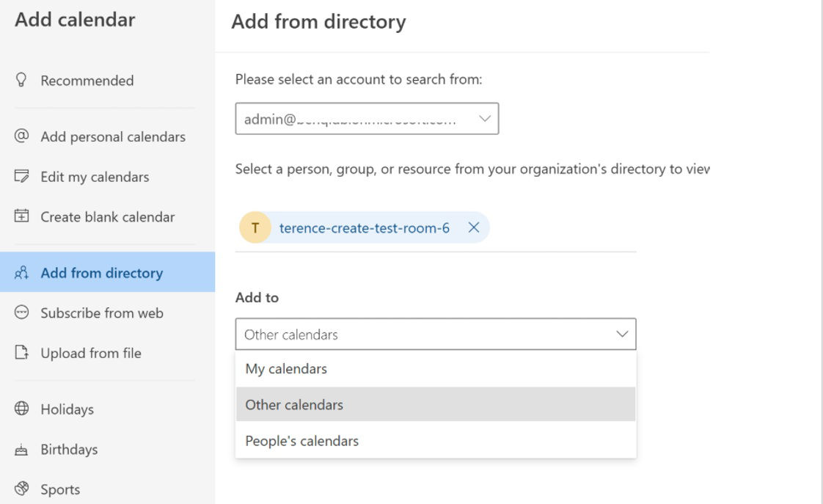Viewport: 823px width, 504px height.
Task: Choose My calendars from the list
Action: coord(286,369)
